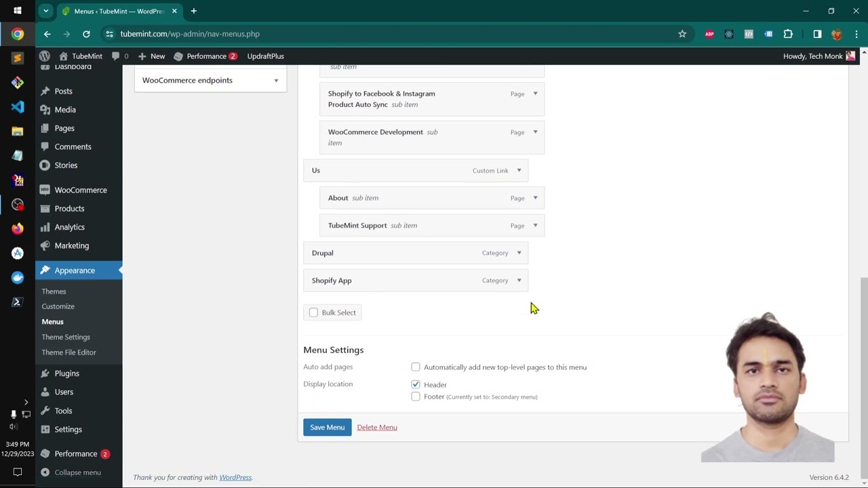Expand the Shopify App category item
The width and height of the screenshot is (868, 488).
519,281
